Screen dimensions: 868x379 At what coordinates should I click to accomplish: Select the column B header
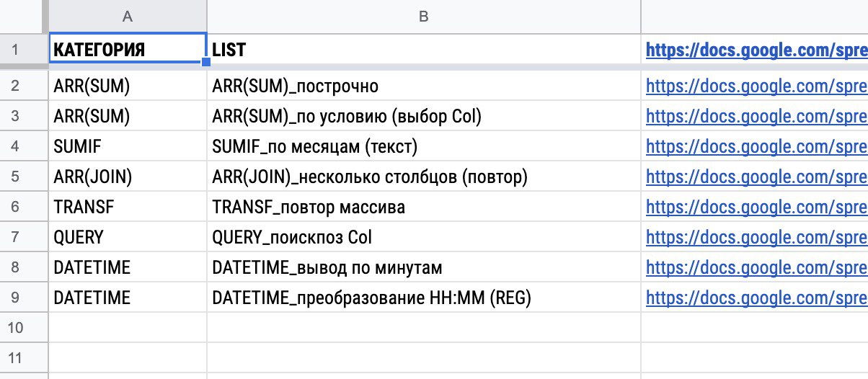pos(424,16)
